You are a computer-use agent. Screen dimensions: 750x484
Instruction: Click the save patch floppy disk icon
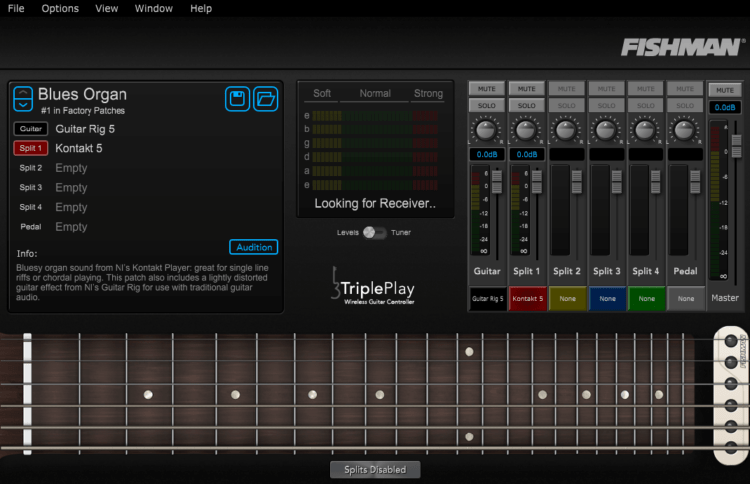point(237,99)
